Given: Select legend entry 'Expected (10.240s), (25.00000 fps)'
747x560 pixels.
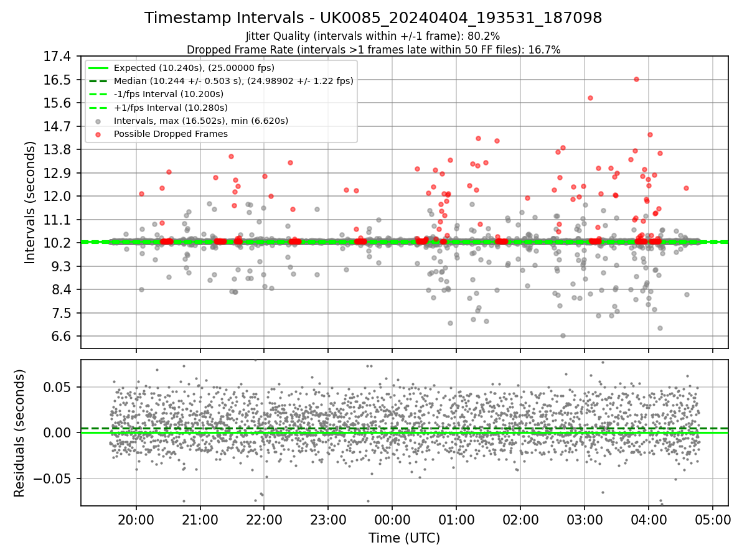Looking at the screenshot, I should click(x=194, y=68).
